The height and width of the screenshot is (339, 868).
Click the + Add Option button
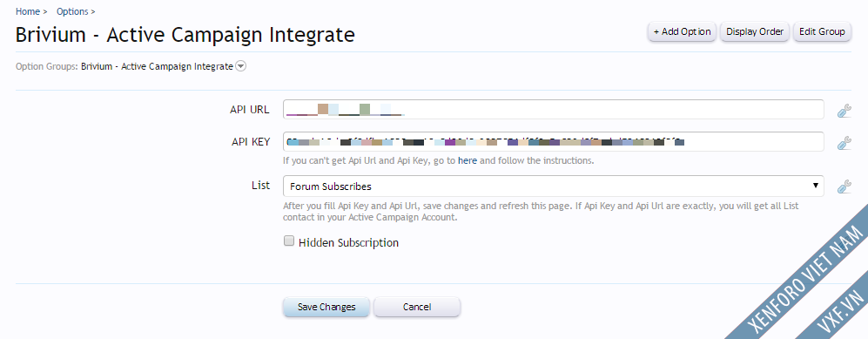(682, 31)
